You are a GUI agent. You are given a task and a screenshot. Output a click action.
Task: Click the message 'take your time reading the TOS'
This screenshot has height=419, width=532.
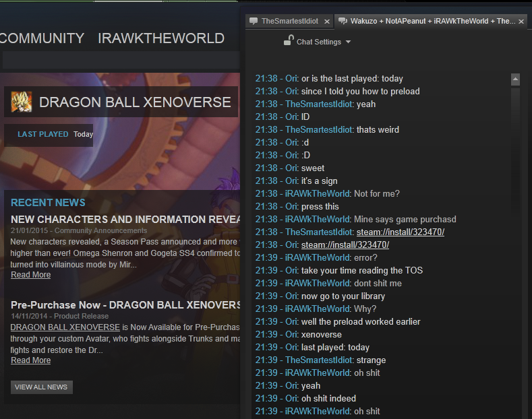(x=361, y=270)
